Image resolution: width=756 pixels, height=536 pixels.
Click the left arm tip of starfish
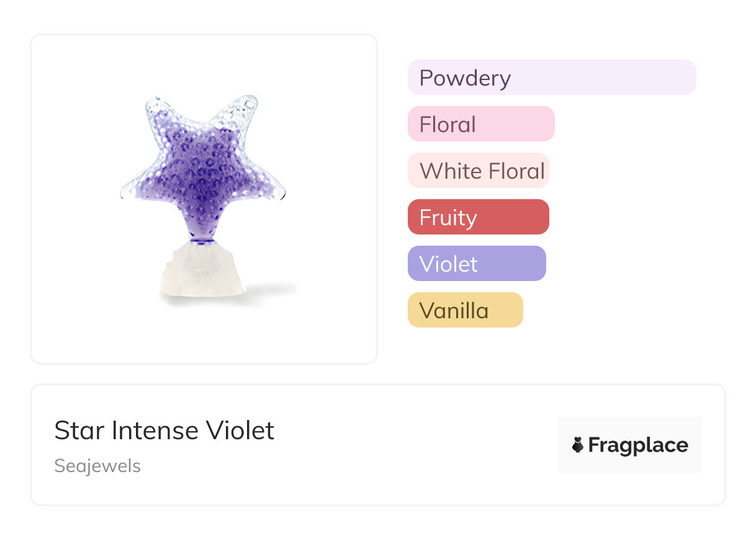[128, 190]
